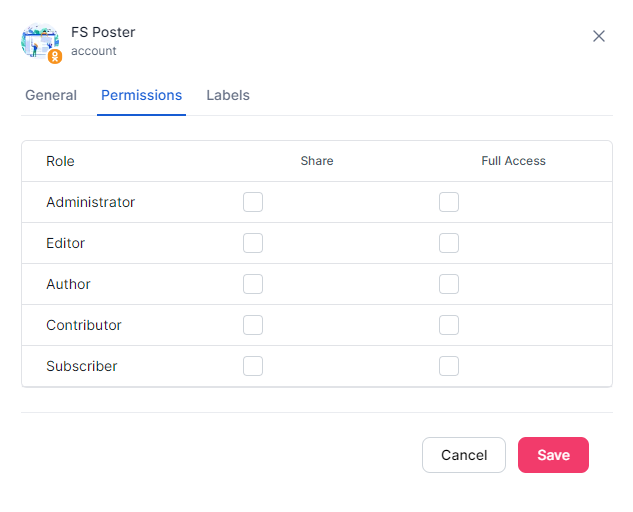The height and width of the screenshot is (512, 633).
Task: Check Full Access for Contributor
Action: [449, 325]
